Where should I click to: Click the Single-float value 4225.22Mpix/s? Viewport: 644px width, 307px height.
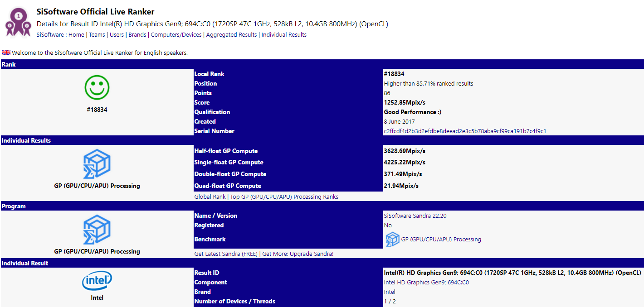405,163
